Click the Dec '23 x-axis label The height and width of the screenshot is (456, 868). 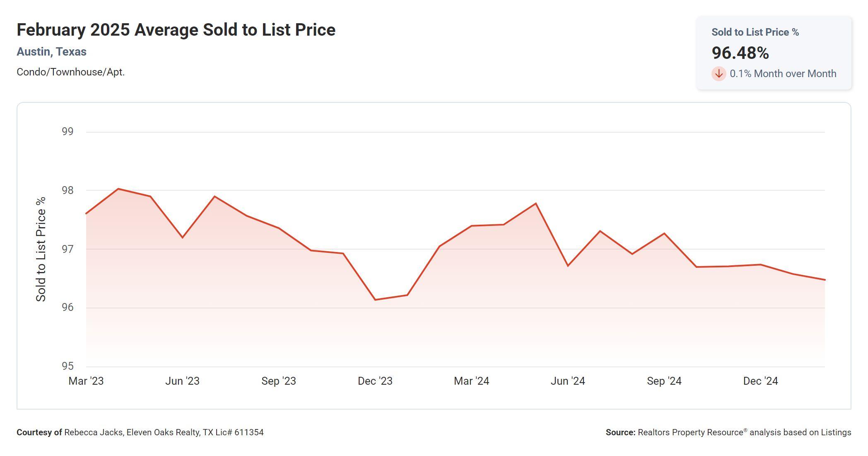375,381
